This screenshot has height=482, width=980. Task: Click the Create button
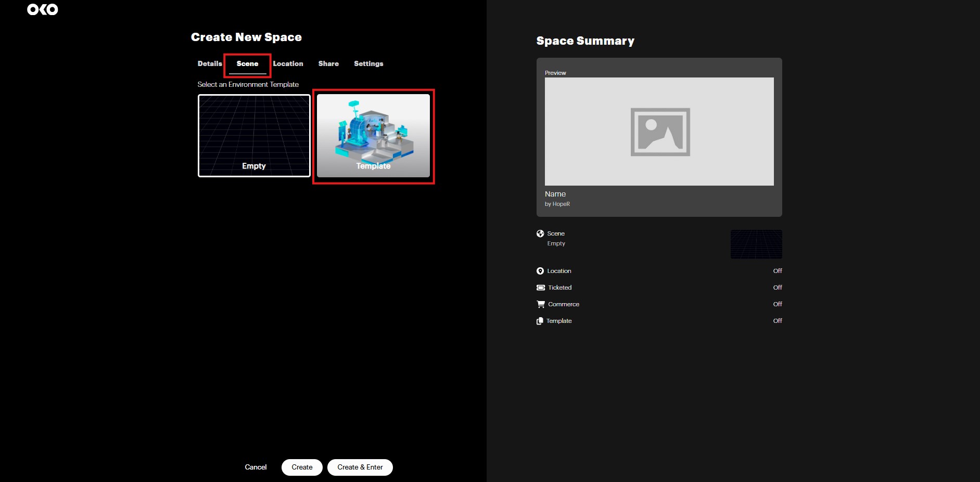pos(302,467)
